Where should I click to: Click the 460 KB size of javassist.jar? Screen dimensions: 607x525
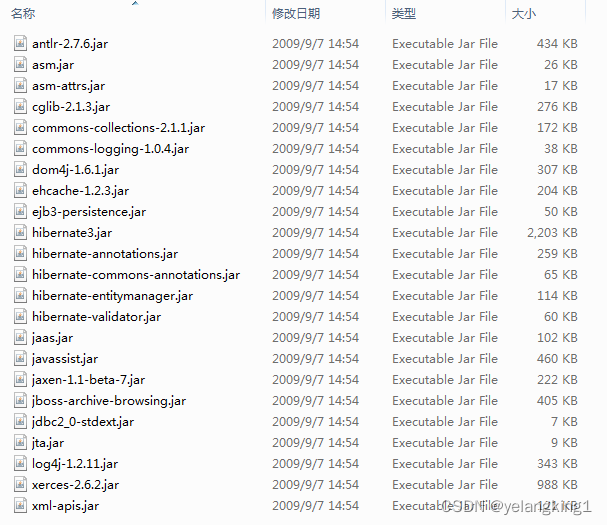pyautogui.click(x=557, y=359)
